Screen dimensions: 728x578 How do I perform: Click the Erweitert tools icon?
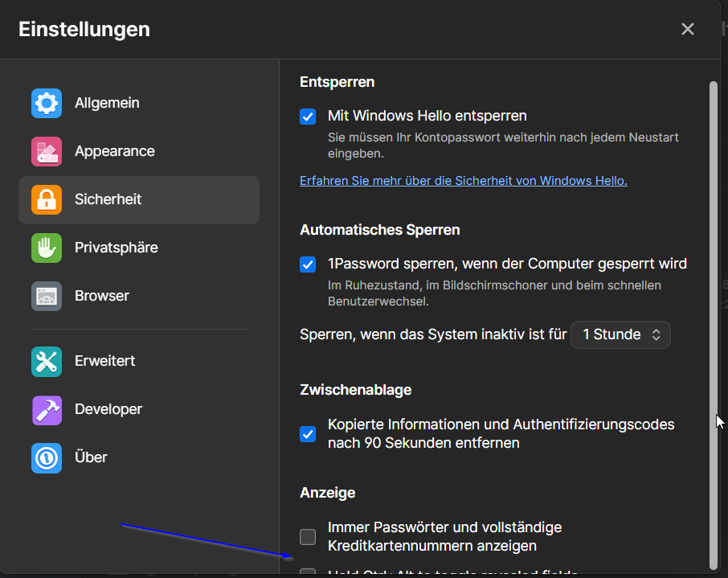coord(47,361)
